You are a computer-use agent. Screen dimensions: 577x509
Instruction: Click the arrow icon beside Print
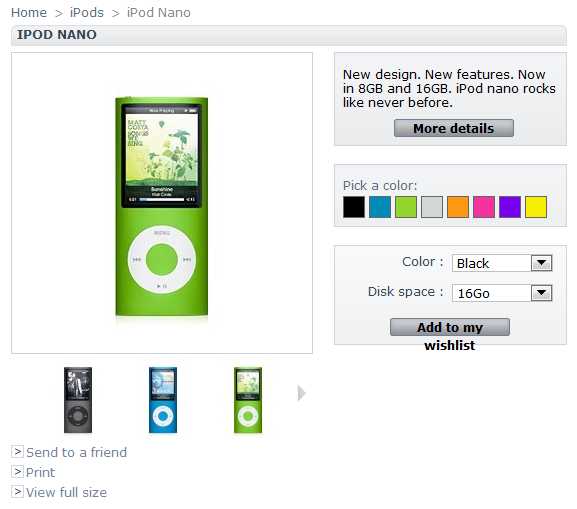coord(17,471)
